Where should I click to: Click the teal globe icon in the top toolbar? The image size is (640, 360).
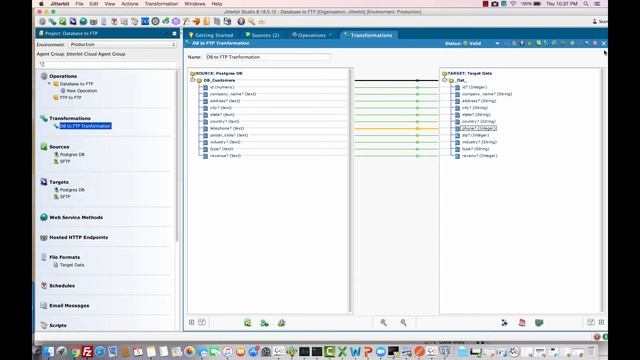(x=83, y=21)
